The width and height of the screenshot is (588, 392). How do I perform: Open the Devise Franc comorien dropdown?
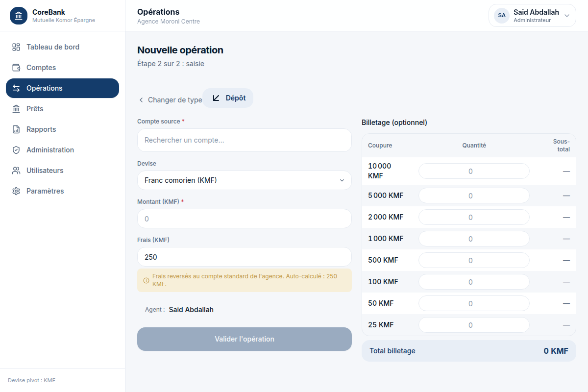245,180
